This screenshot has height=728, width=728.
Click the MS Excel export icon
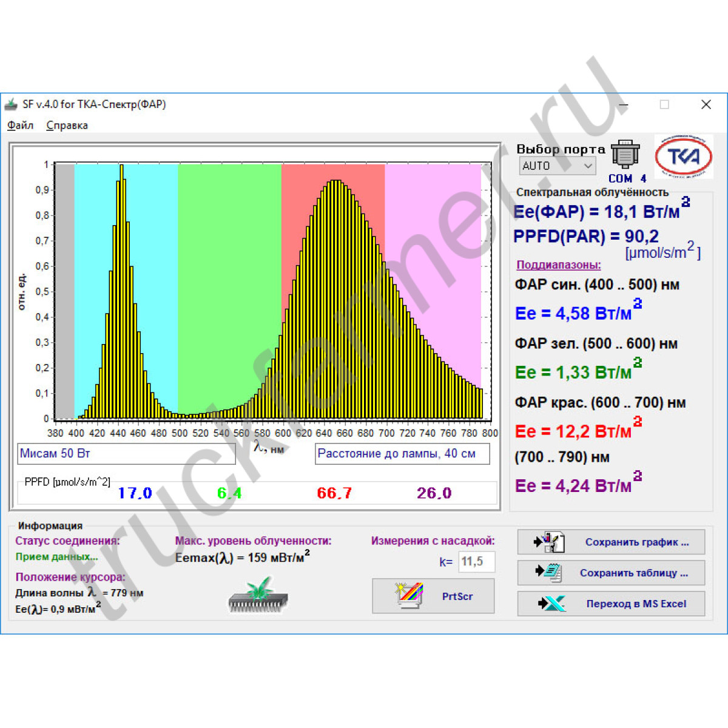(551, 604)
